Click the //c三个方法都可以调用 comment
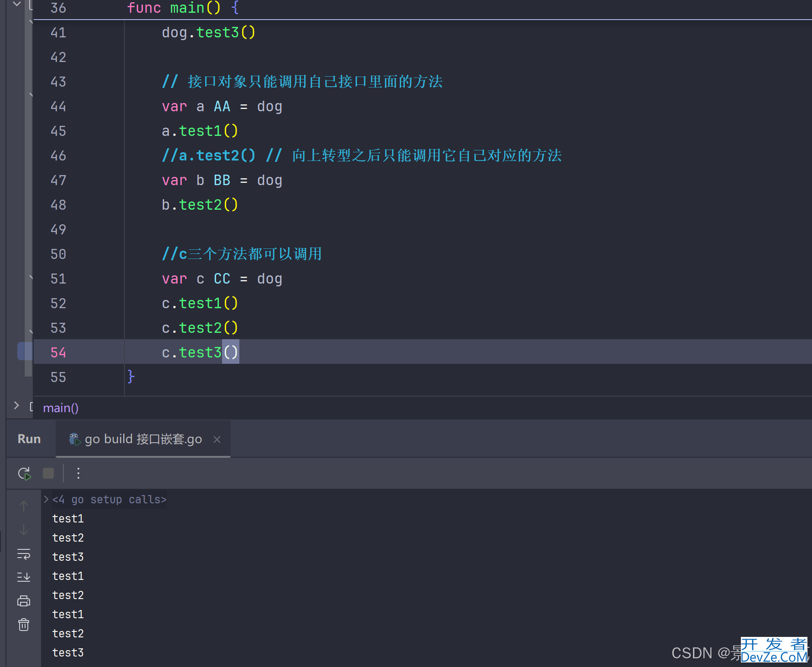 pyautogui.click(x=242, y=254)
